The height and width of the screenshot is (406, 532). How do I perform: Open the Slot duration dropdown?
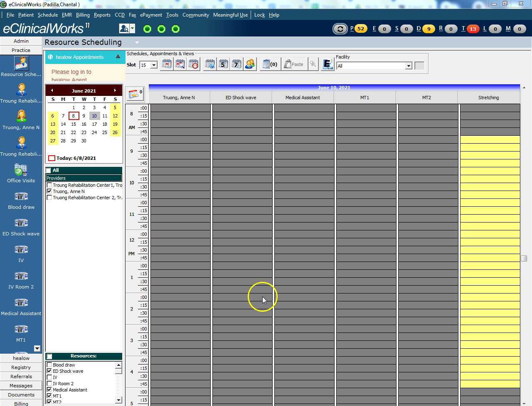point(154,65)
